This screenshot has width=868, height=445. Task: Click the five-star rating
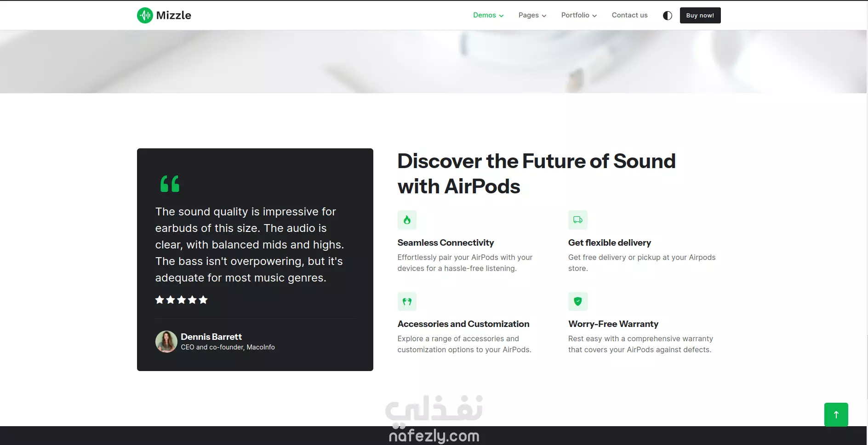181,300
